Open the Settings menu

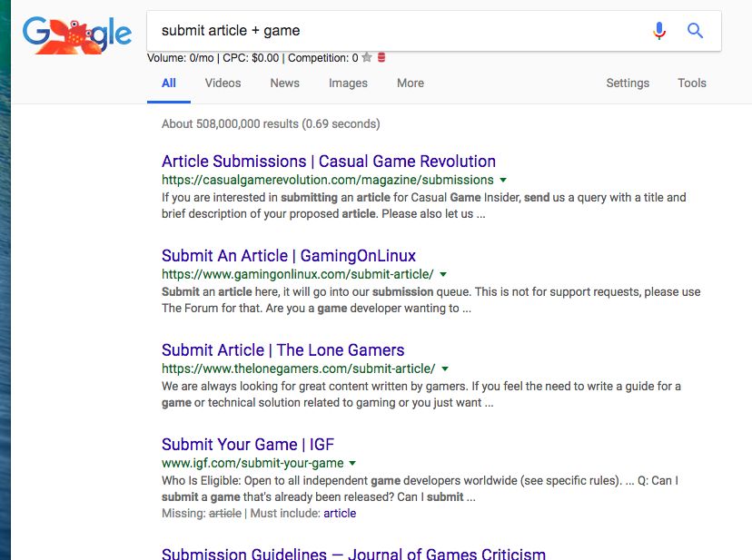pyautogui.click(x=628, y=84)
